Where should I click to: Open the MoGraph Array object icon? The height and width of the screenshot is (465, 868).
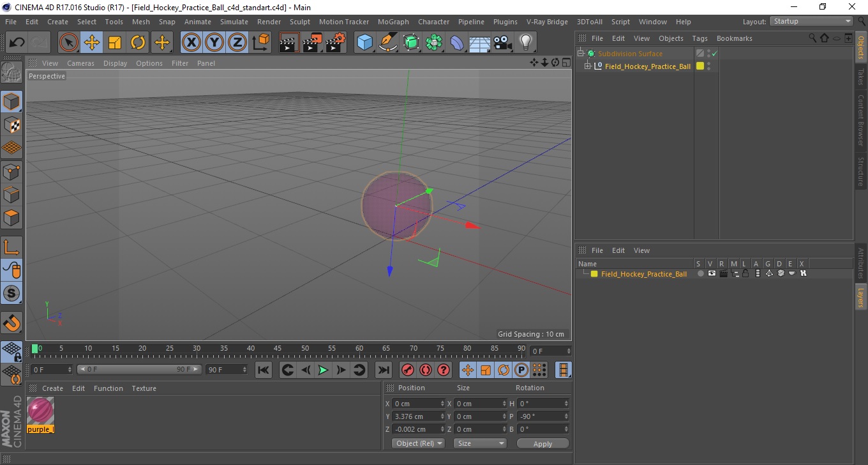434,43
